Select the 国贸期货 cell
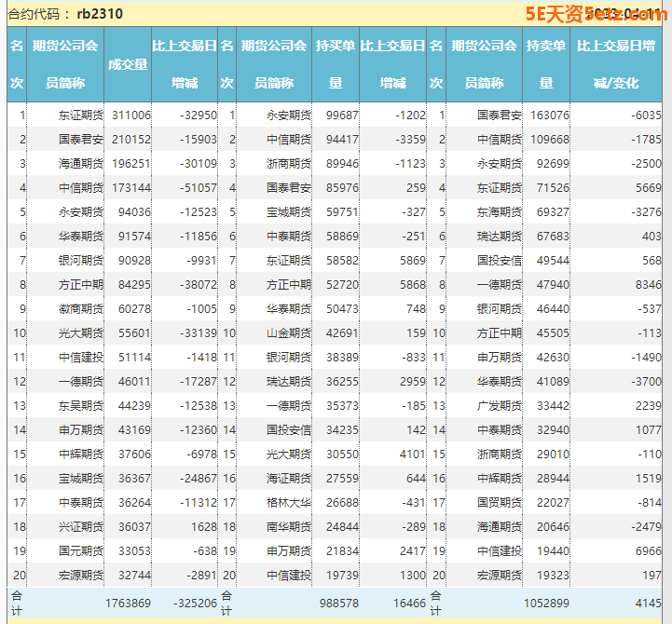 [500, 502]
